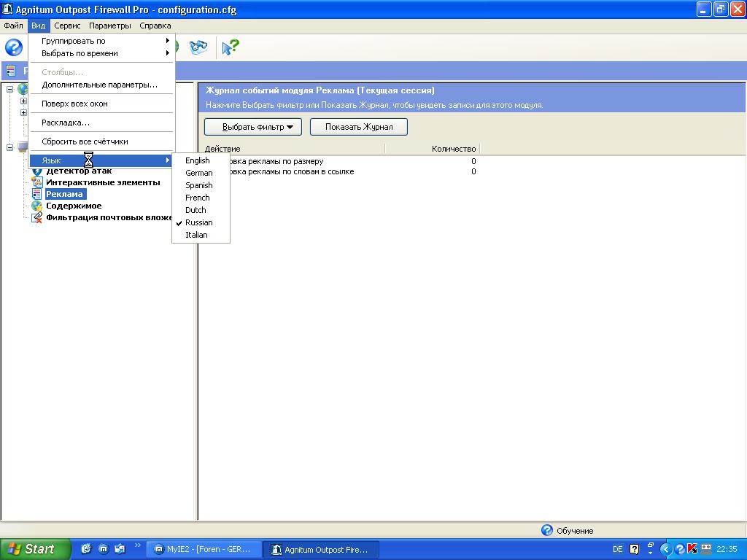Open the Выбрать по времени submenu
Image resolution: width=747 pixels, height=560 pixels.
point(101,53)
